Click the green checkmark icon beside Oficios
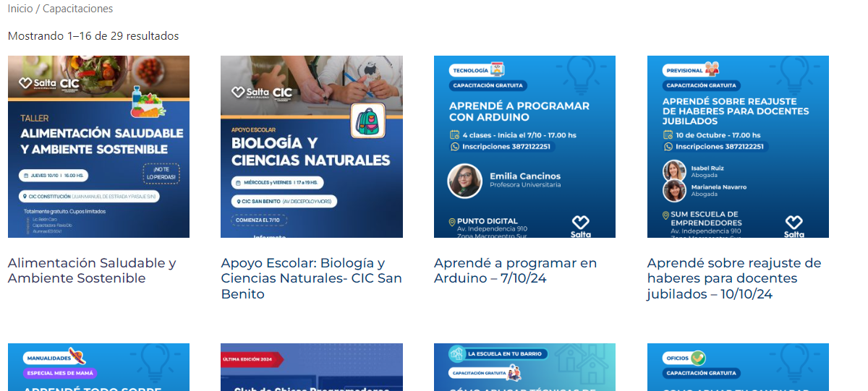The image size is (868, 391). pos(697,358)
